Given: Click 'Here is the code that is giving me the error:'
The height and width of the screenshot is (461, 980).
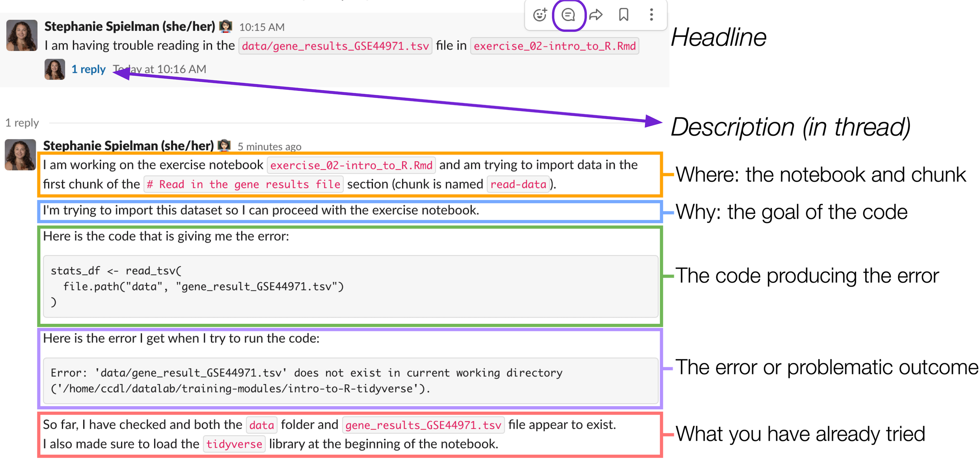Looking at the screenshot, I should (x=166, y=236).
